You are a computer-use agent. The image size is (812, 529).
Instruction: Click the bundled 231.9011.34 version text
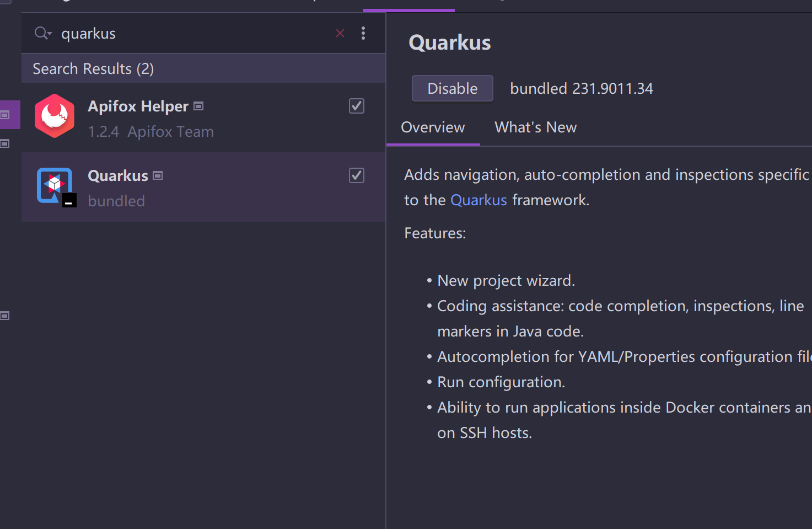click(x=582, y=88)
